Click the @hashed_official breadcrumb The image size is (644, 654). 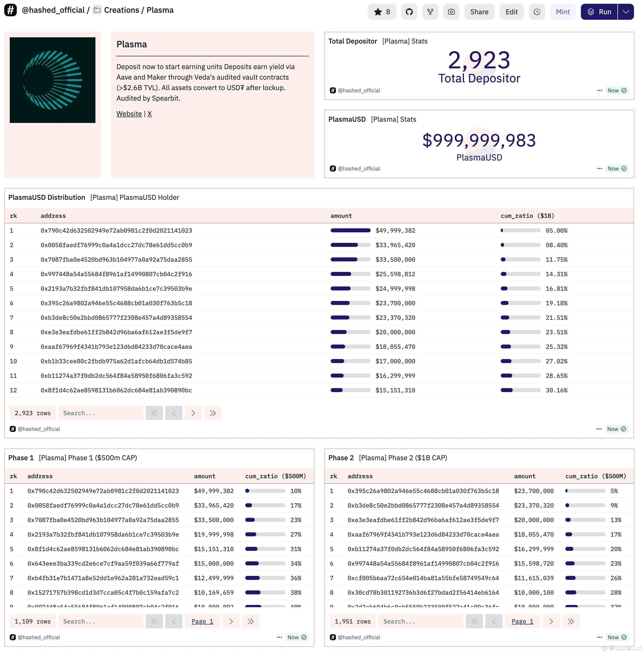(53, 10)
